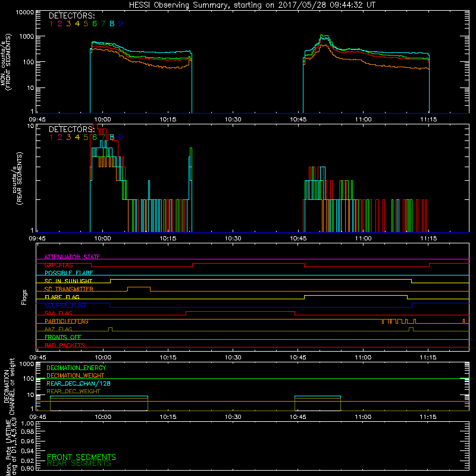Click the FRONT SEGMENTS livetime label

[x=82, y=457]
